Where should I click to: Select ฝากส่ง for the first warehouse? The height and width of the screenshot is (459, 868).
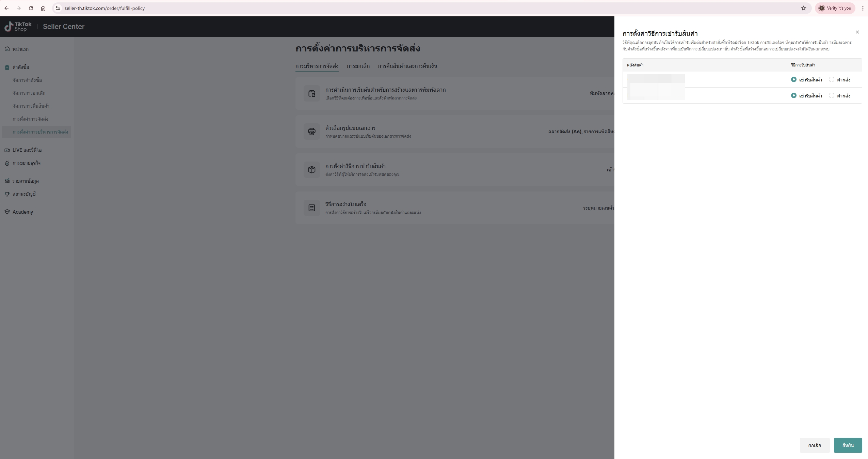831,79
